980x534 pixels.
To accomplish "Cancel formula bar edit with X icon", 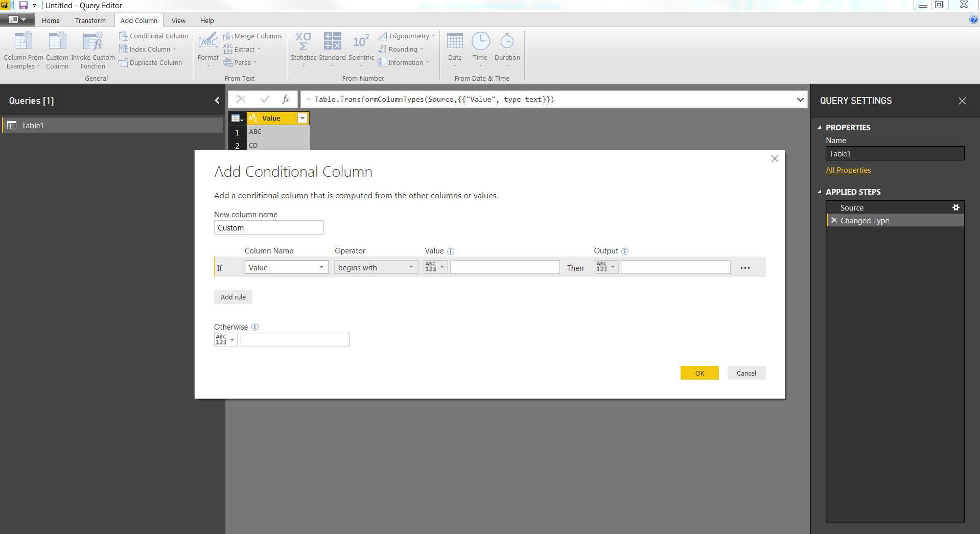I will (x=241, y=99).
